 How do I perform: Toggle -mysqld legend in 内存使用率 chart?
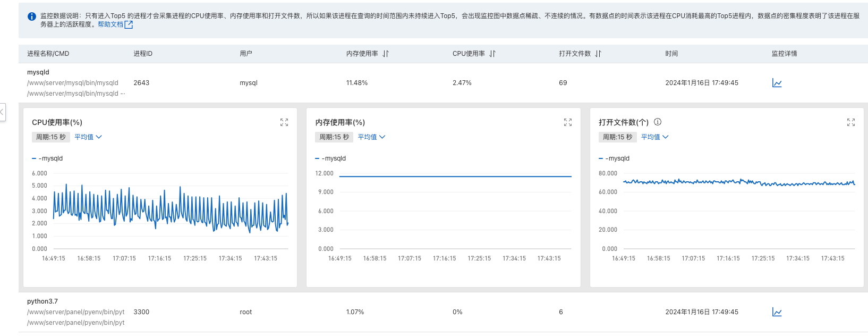330,158
